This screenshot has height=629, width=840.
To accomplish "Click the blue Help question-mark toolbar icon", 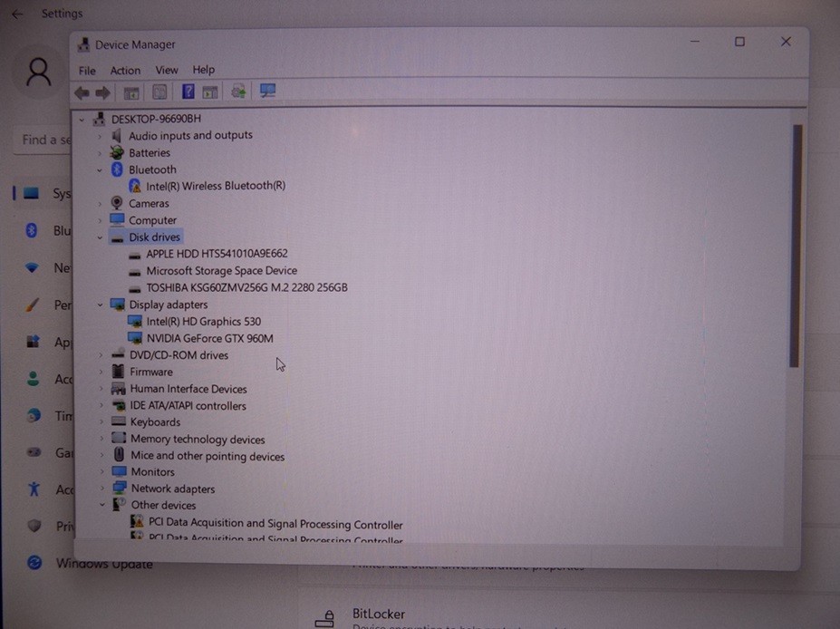I will pyautogui.click(x=188, y=91).
